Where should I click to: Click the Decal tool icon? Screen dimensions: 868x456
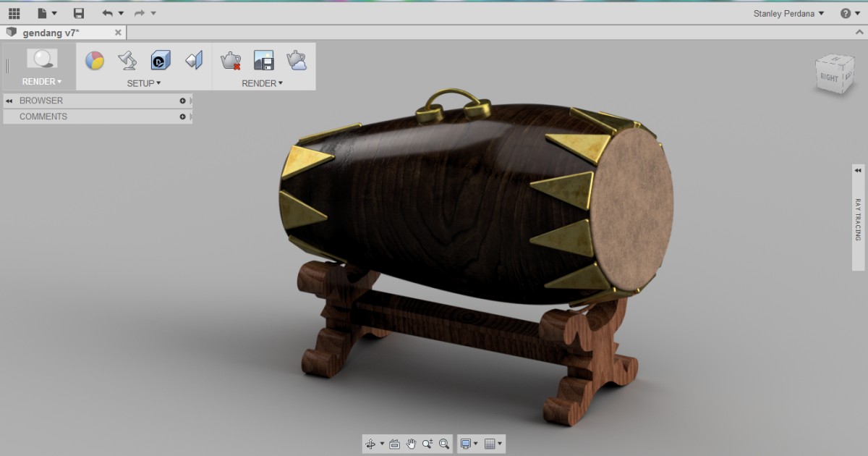(x=160, y=61)
